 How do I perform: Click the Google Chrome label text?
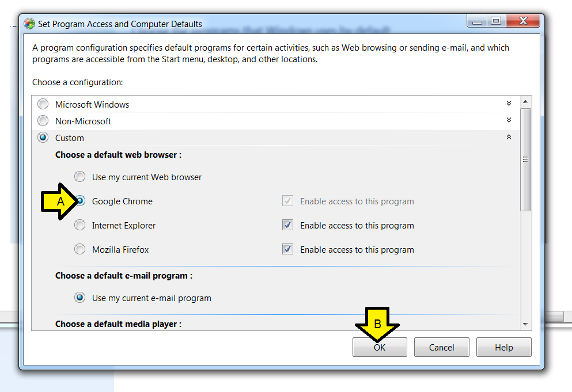tap(122, 201)
